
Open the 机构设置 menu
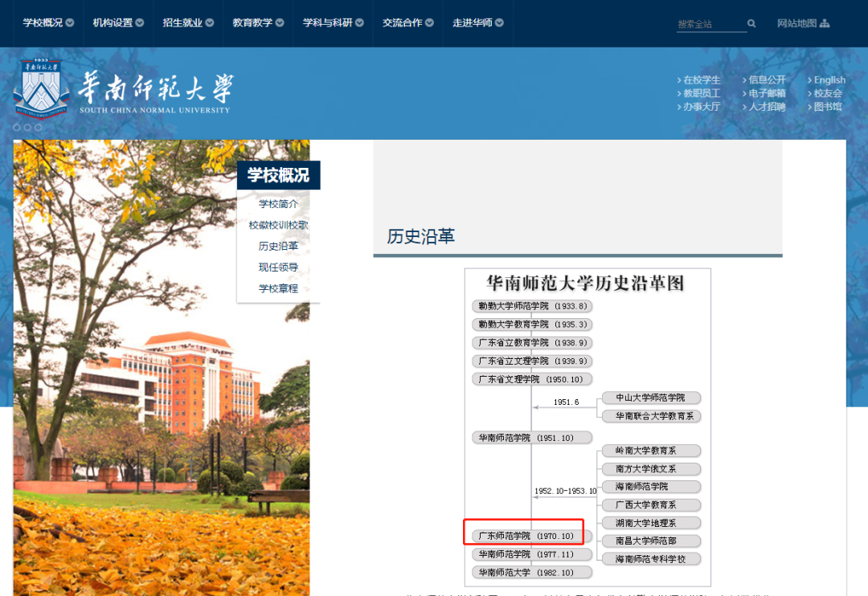pos(113,22)
